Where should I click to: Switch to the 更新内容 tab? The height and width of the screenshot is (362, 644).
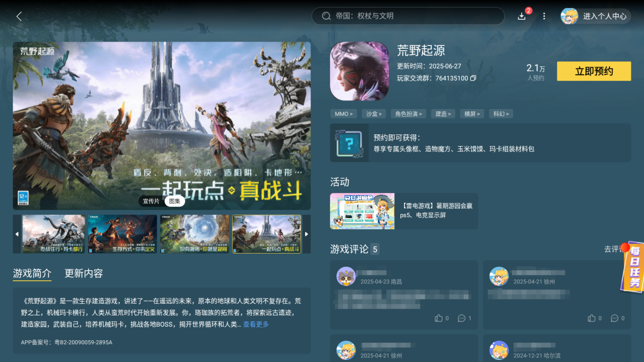coord(84,274)
